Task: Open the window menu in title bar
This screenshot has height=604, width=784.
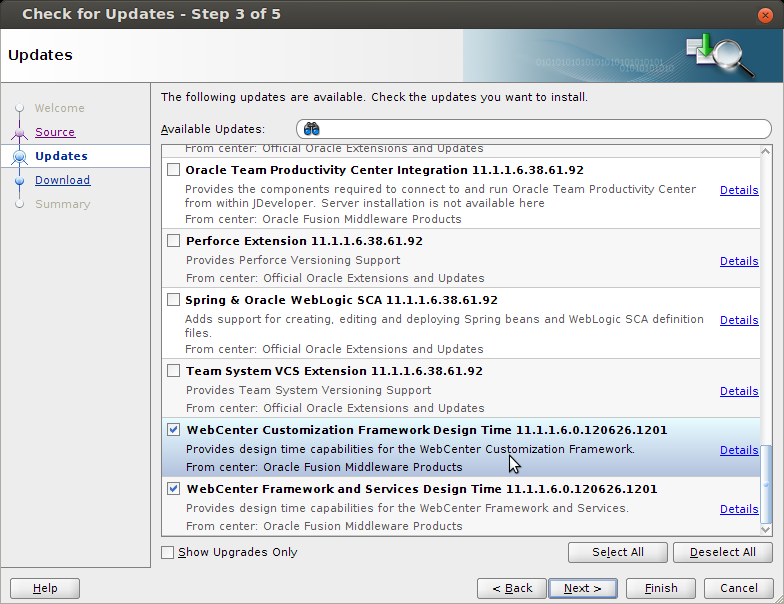Action: 10,14
